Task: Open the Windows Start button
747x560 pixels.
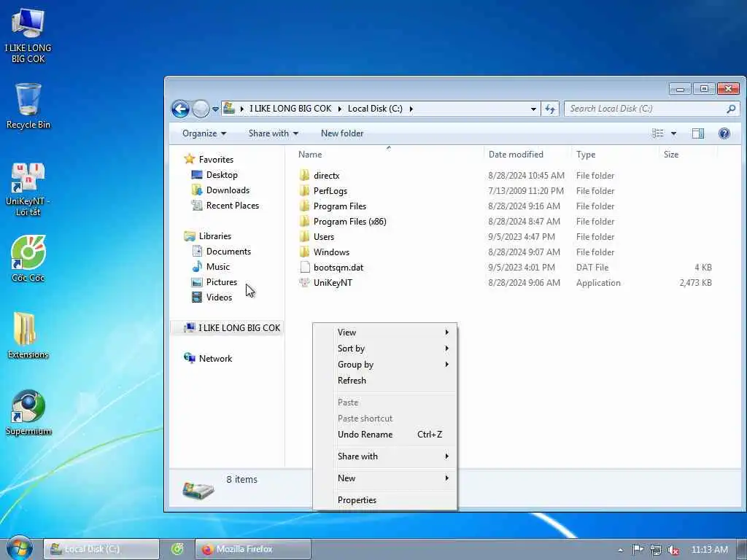Action: (x=19, y=549)
